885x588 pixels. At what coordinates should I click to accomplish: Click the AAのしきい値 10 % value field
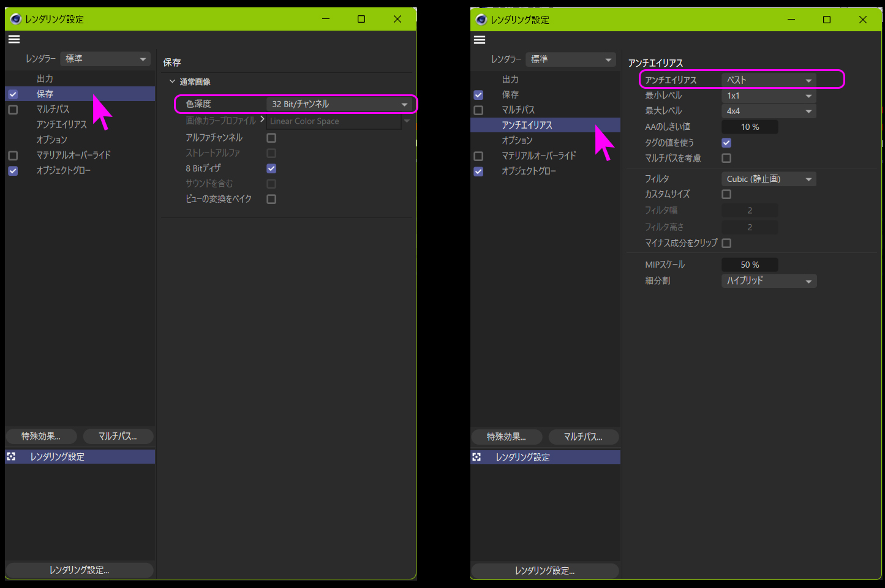click(750, 127)
